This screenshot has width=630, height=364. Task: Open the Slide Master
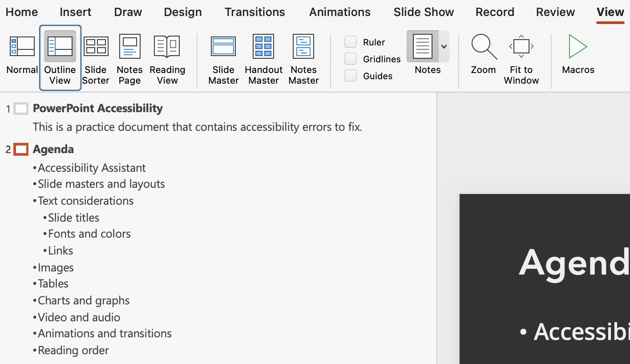click(223, 60)
